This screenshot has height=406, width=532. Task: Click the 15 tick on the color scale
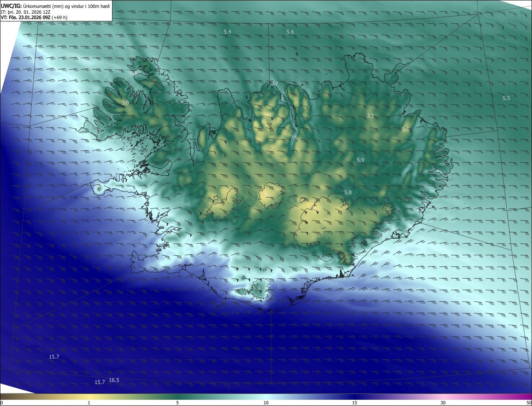tap(355, 403)
